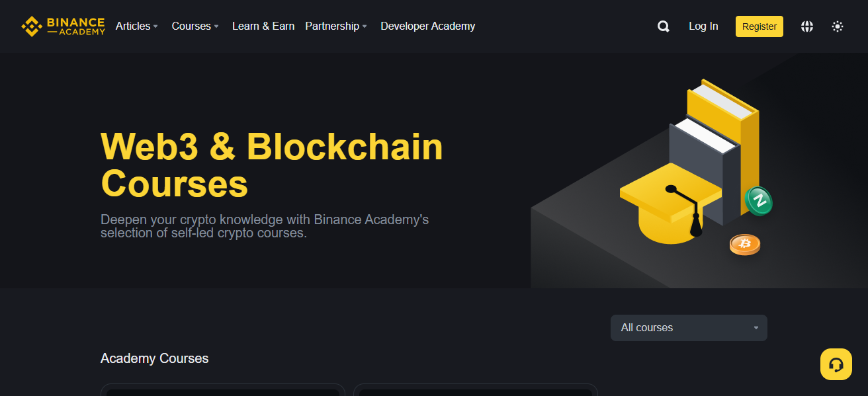Open the All courses filter dropdown
This screenshot has width=868, height=396.
(689, 328)
